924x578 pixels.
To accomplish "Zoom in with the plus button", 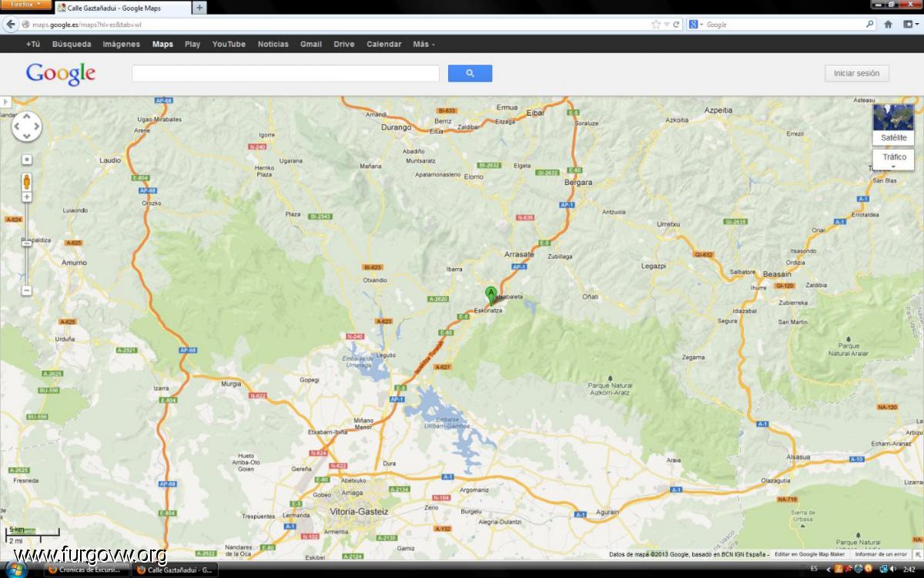I will 27,197.
